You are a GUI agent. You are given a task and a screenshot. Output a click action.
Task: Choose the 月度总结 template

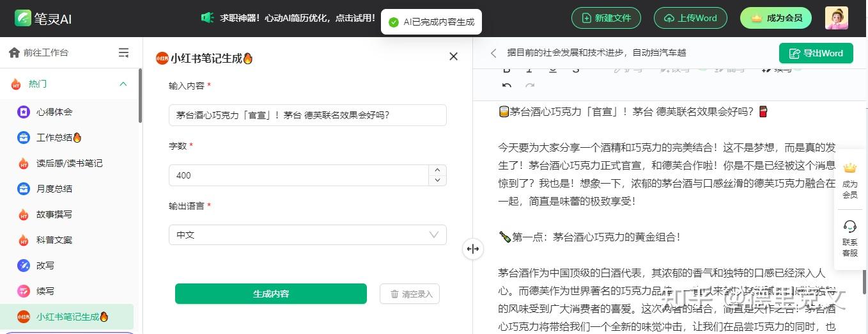point(45,189)
